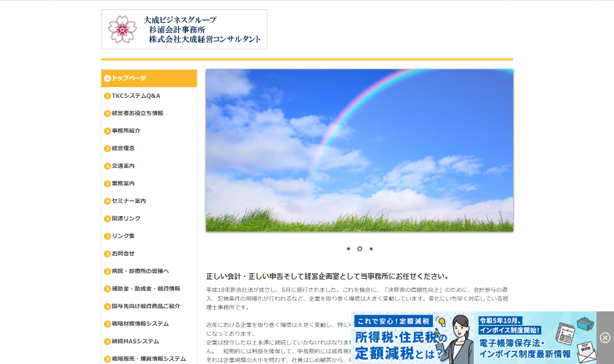
Task: Go to 病院・診療所の皆様へ page
Action: click(140, 271)
